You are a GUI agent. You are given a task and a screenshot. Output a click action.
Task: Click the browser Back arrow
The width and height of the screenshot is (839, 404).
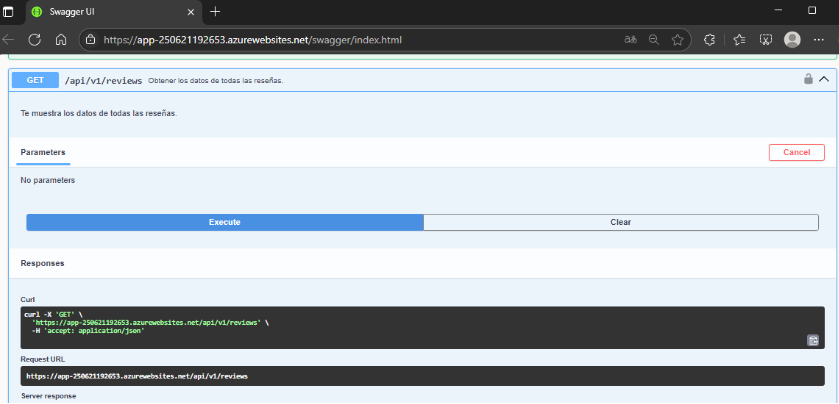tap(7, 40)
